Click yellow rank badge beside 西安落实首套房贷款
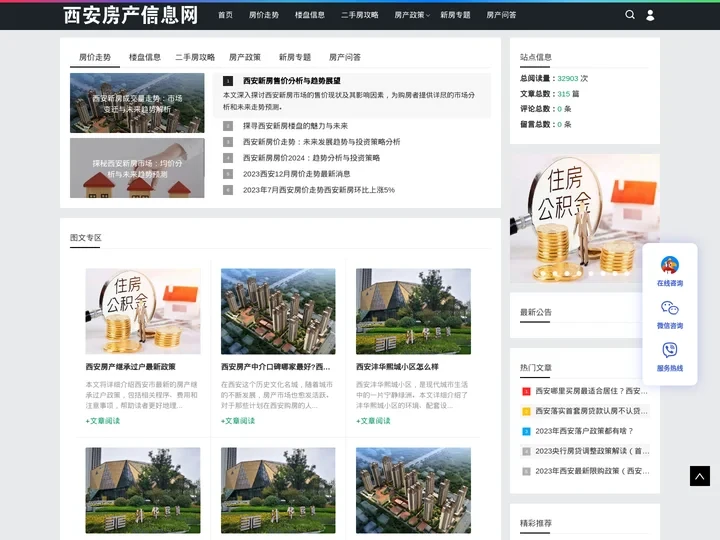 pos(526,411)
